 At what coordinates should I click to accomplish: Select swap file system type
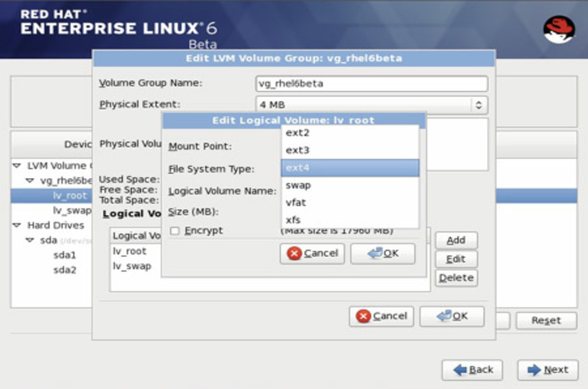click(350, 186)
